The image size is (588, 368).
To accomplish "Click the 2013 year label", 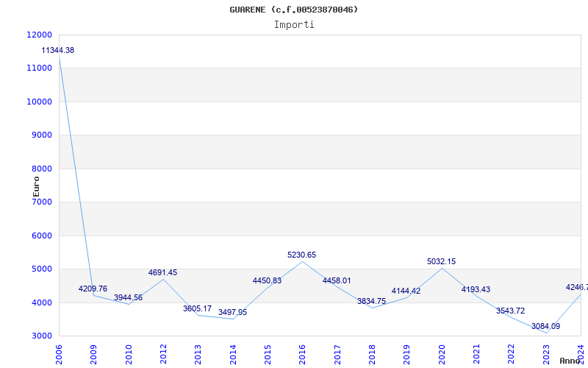I will point(198,355).
